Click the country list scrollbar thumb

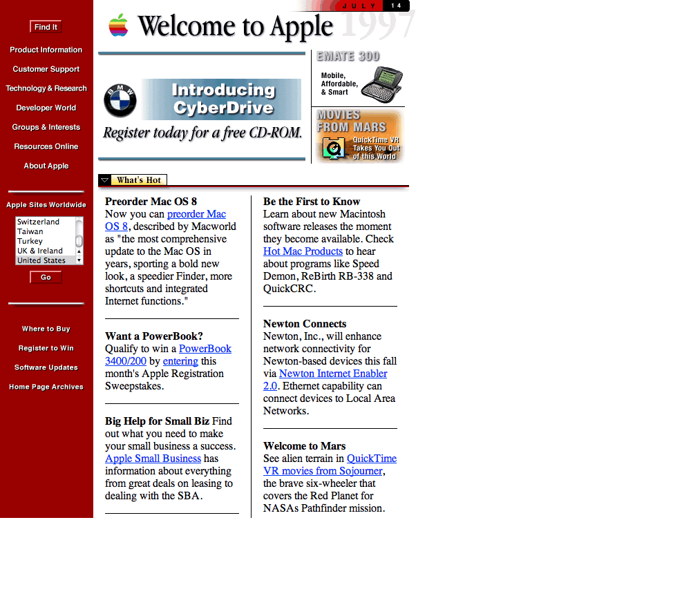click(79, 241)
